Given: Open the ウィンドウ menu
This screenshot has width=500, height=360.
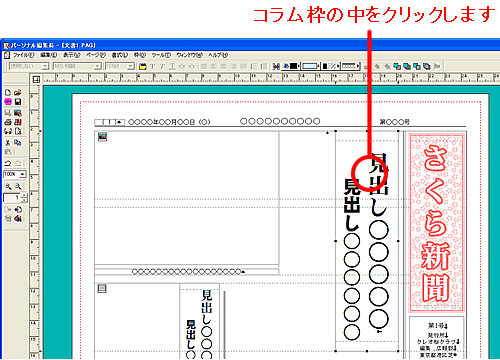Looking at the screenshot, I should click(x=190, y=55).
